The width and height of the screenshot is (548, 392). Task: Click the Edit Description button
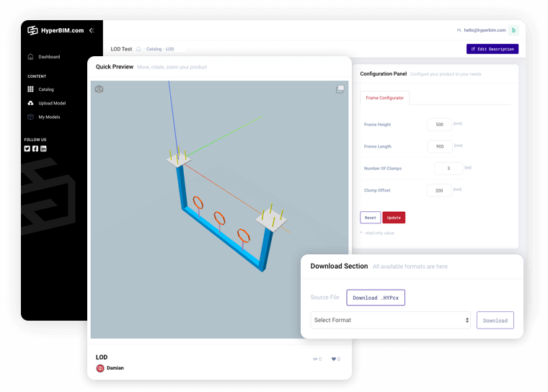492,49
